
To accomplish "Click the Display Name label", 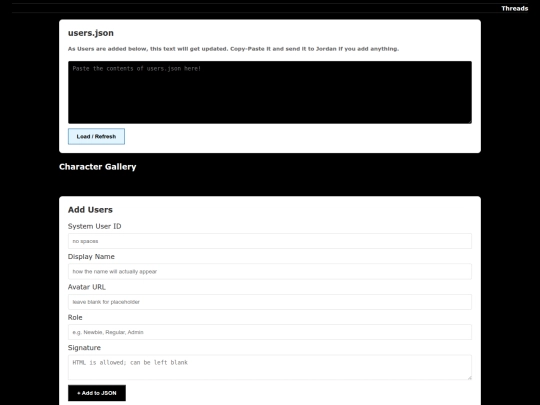I will click(x=91, y=257).
